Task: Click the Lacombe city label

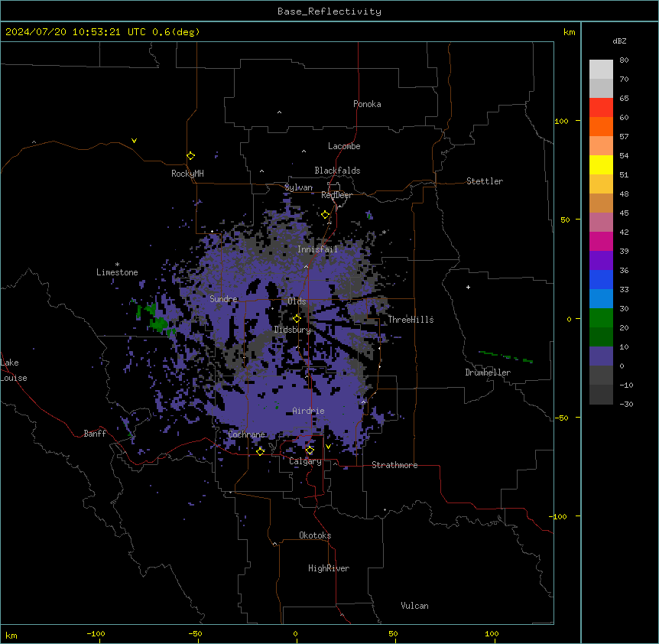Action: tap(344, 146)
